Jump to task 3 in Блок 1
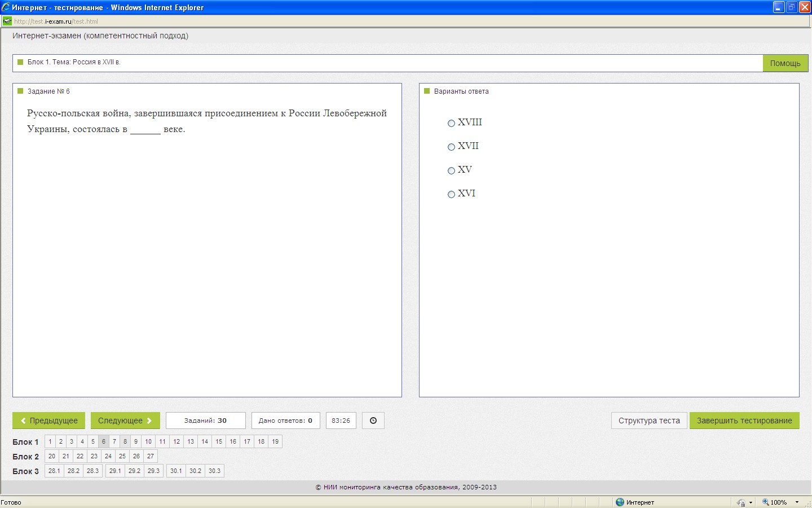This screenshot has height=508, width=812. (x=72, y=441)
